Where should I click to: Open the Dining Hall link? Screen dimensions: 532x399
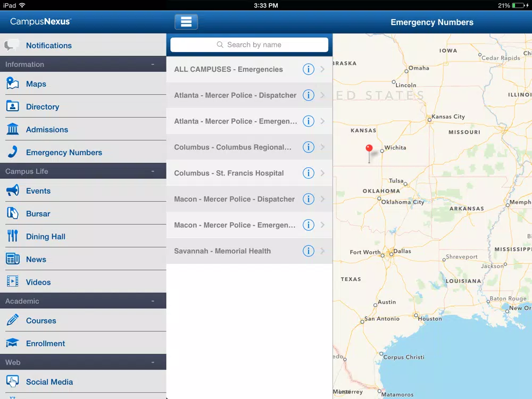point(83,236)
